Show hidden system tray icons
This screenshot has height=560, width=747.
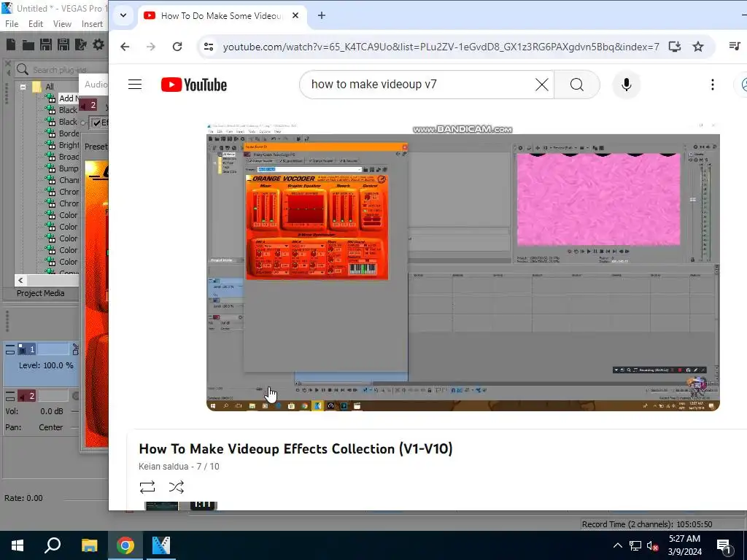click(617, 545)
